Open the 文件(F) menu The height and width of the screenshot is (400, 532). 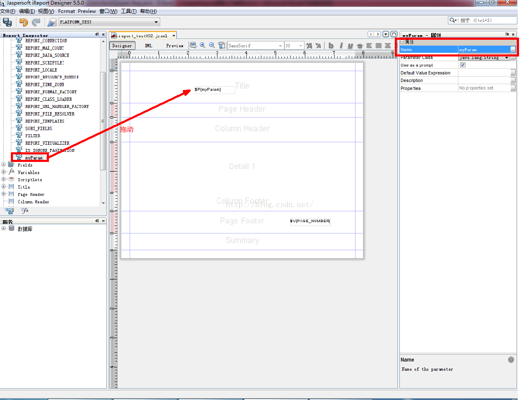(8, 11)
